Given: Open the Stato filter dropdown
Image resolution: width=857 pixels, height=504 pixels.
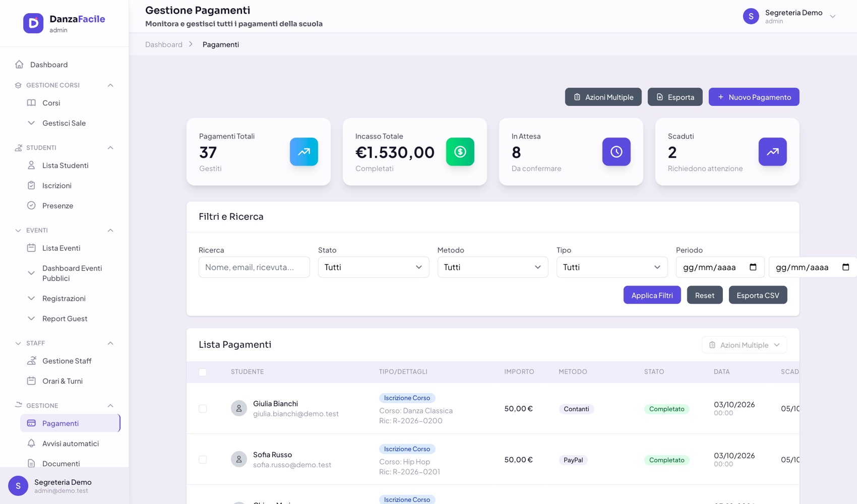Looking at the screenshot, I should click(x=374, y=267).
